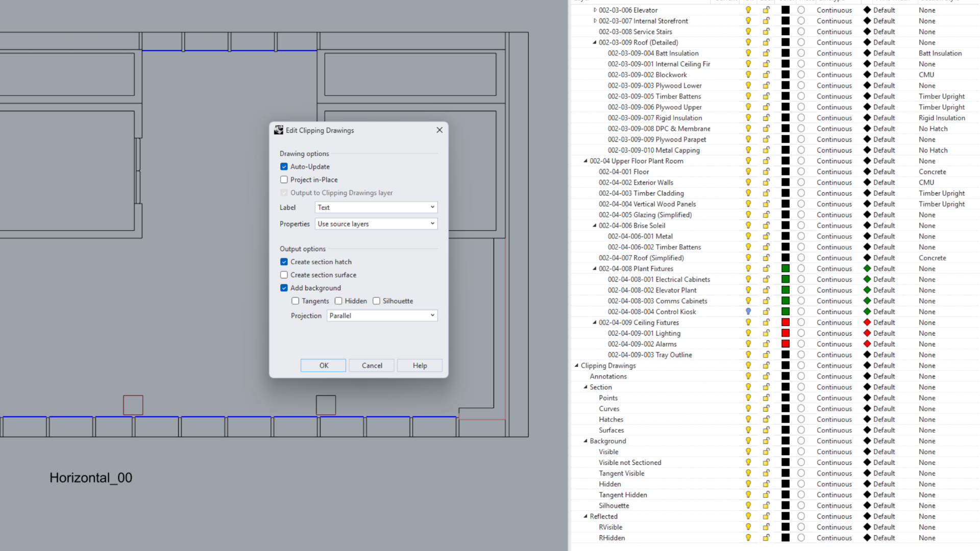Viewport: 980px width, 551px height.
Task: Click Batt Insulation section style cell
Action: (940, 54)
